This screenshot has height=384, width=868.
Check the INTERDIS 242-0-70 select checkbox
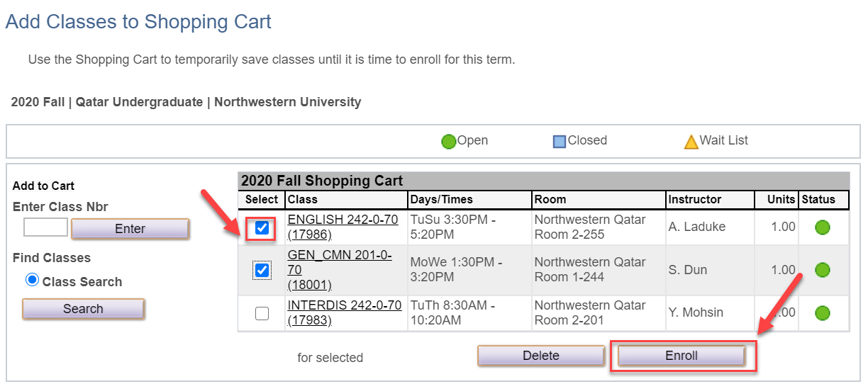click(262, 313)
